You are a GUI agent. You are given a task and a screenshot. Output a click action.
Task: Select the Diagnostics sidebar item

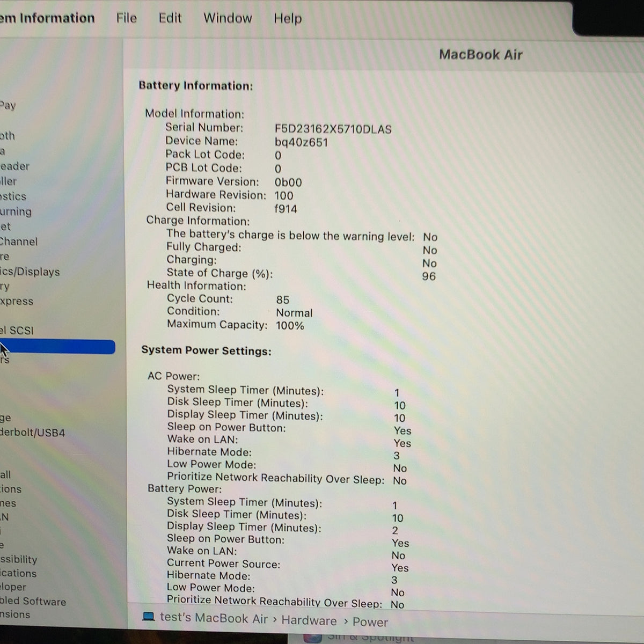[13, 196]
